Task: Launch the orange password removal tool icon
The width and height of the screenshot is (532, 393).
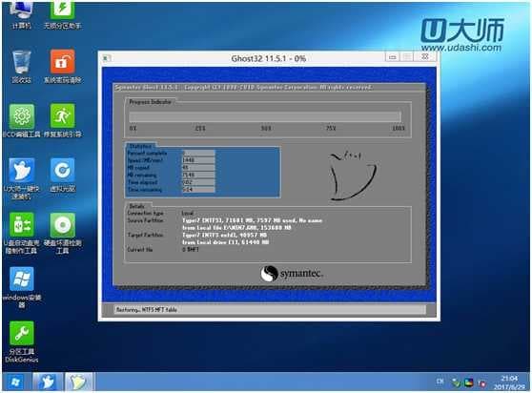Action: tap(62, 67)
